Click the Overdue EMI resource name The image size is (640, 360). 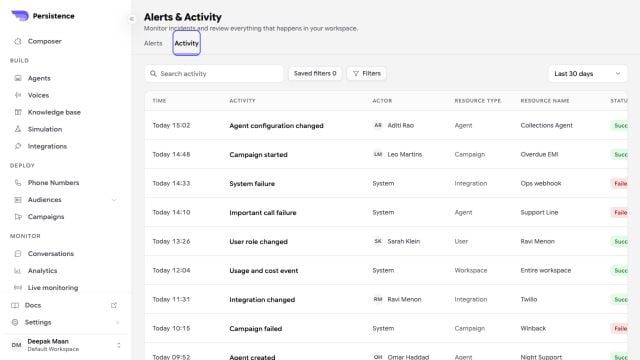(539, 154)
